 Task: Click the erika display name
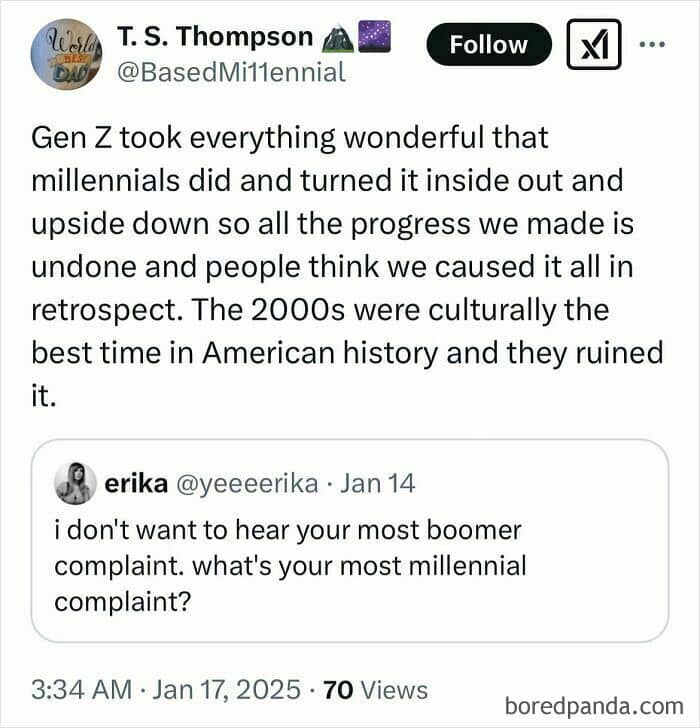[x=136, y=483]
